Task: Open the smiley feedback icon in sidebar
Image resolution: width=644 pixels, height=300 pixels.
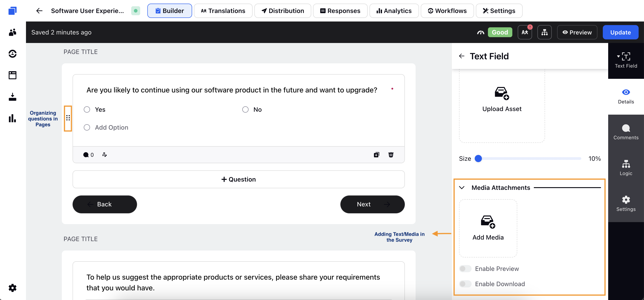Action: 13,54
